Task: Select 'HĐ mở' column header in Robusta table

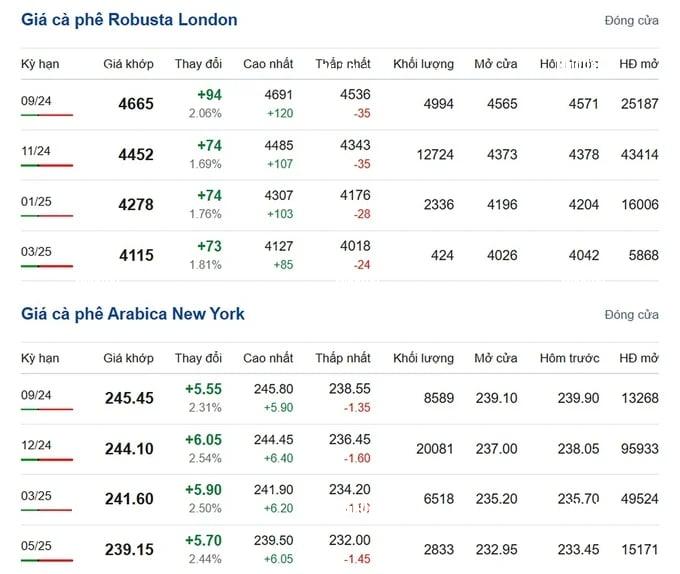Action: tap(639, 64)
